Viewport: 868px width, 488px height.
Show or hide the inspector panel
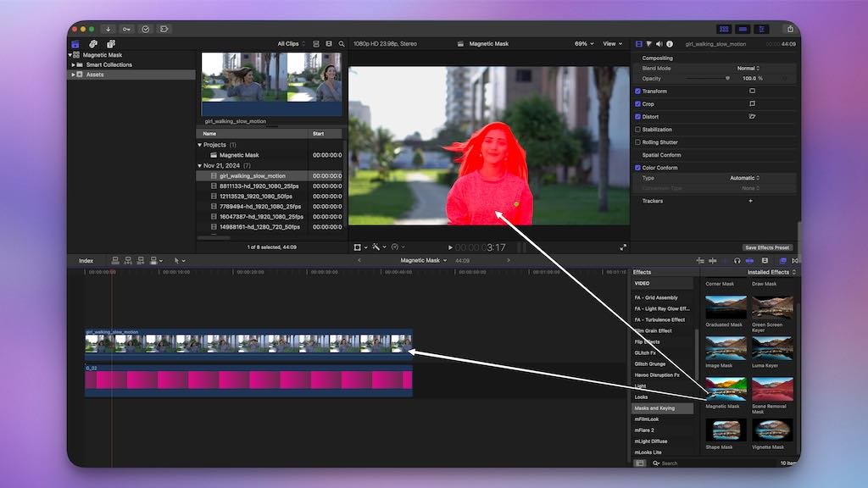[x=762, y=29]
